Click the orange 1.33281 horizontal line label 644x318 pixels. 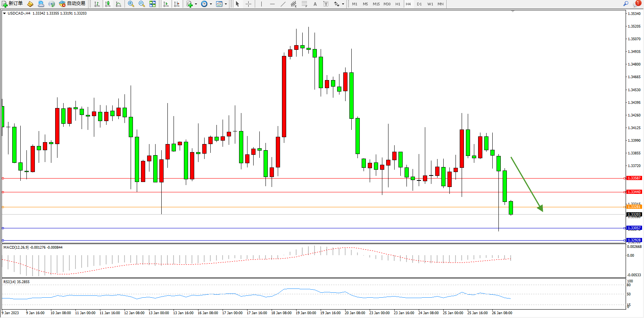click(x=634, y=207)
